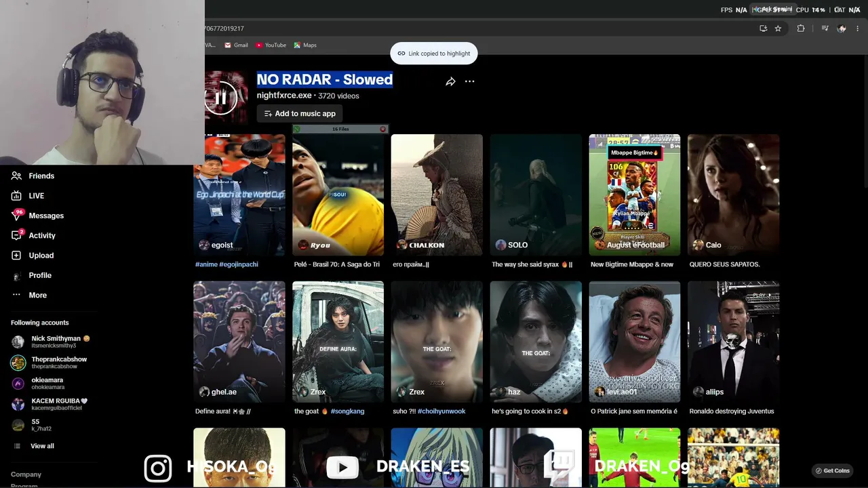This screenshot has width=868, height=488.
Task: Click the Get Coins button
Action: [832, 470]
